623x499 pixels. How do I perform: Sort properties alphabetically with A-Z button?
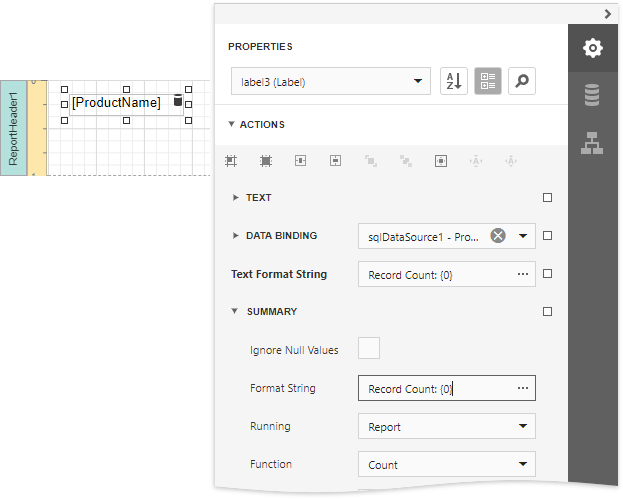tap(454, 81)
